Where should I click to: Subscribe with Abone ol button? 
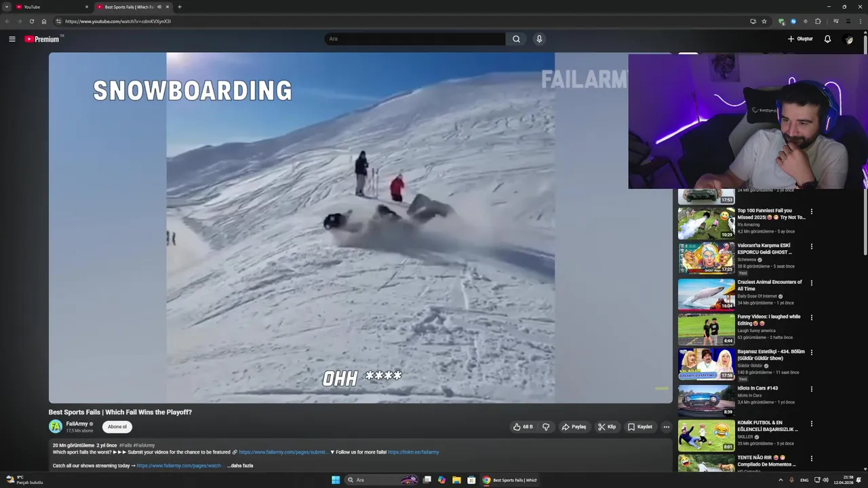click(x=117, y=426)
